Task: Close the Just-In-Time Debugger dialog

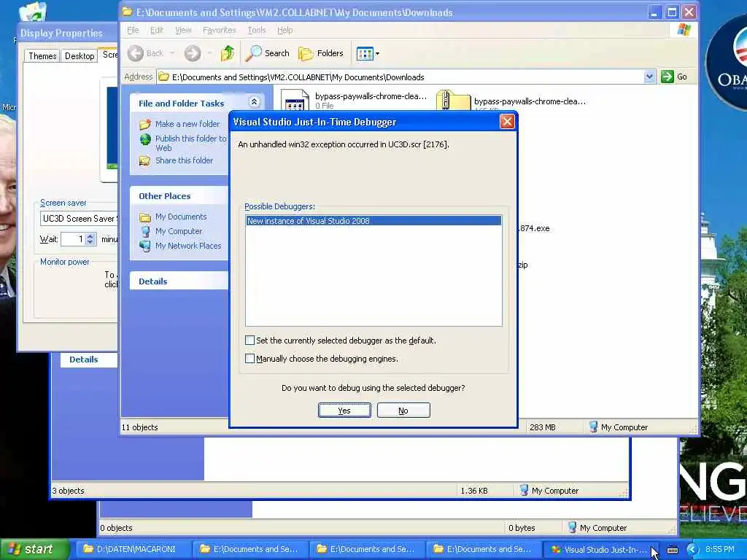Action: point(507,122)
